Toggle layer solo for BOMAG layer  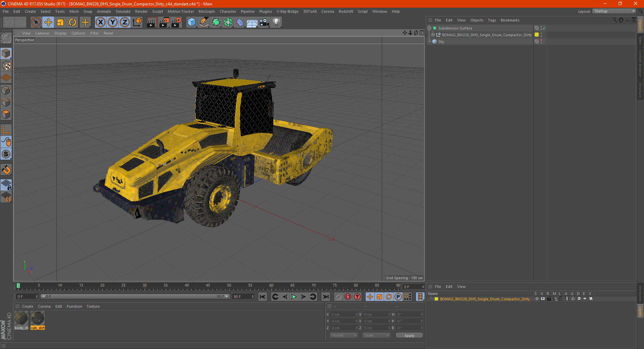pos(537,299)
